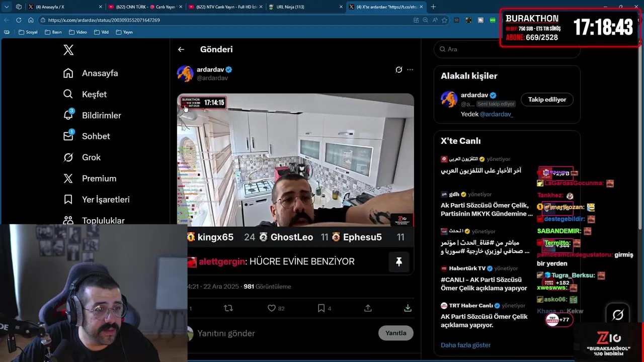This screenshot has height=362, width=644.
Task: Open the post's three-dot more menu
Action: [410, 70]
